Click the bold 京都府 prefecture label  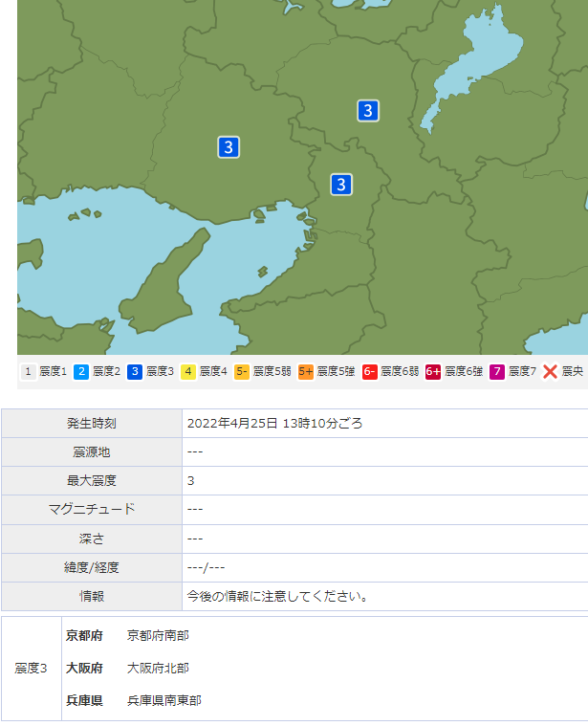point(84,635)
